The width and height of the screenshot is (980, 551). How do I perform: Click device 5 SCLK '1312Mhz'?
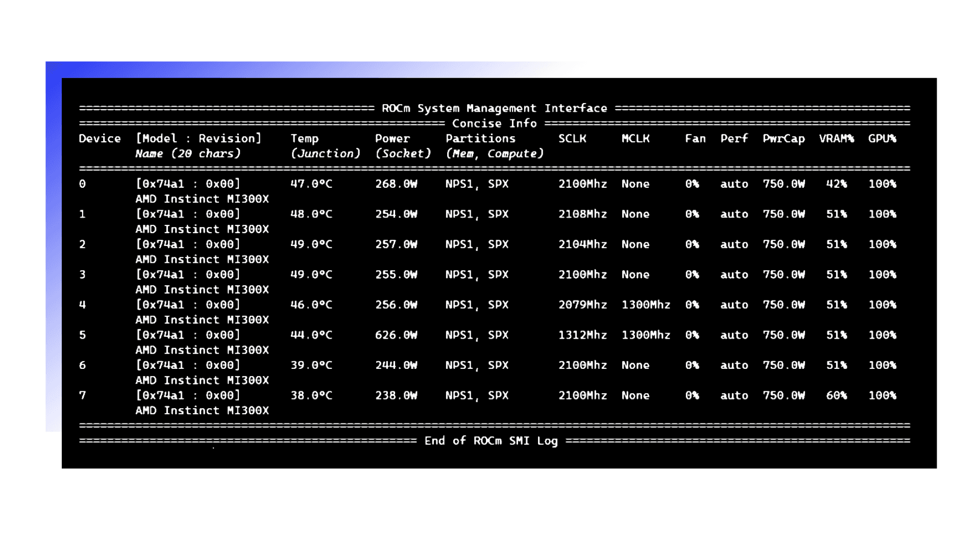tap(583, 335)
